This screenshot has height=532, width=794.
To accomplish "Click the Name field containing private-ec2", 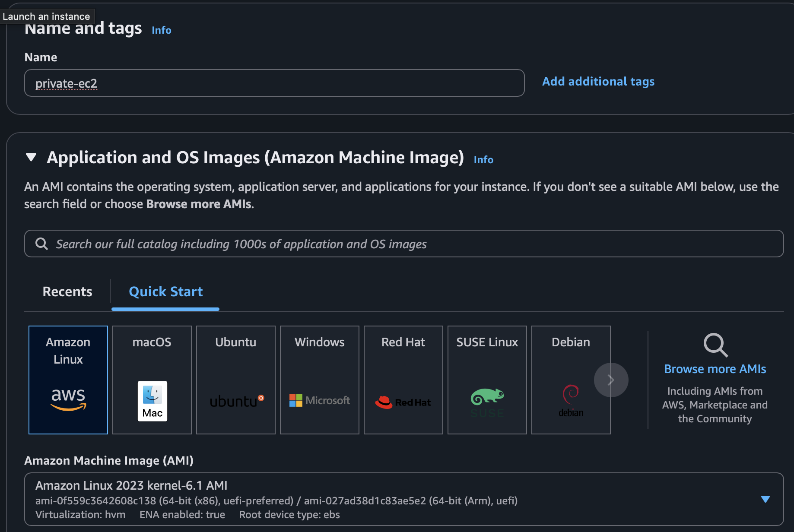I will click(274, 83).
